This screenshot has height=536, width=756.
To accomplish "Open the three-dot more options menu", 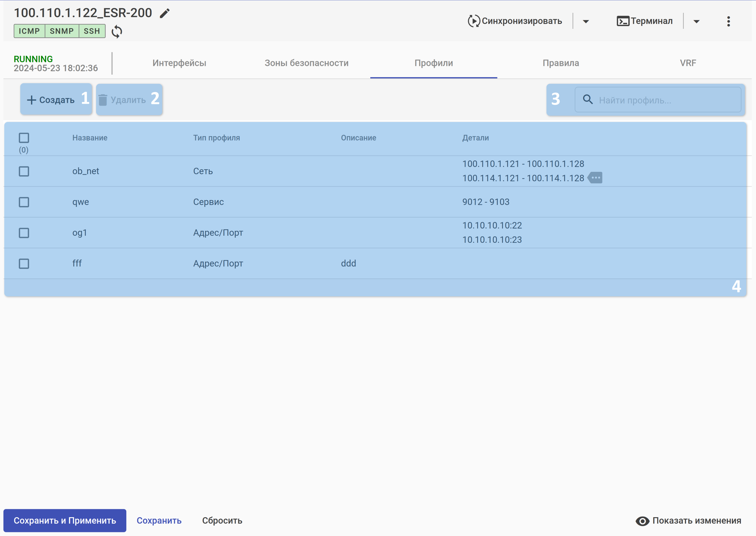I will pos(728,21).
